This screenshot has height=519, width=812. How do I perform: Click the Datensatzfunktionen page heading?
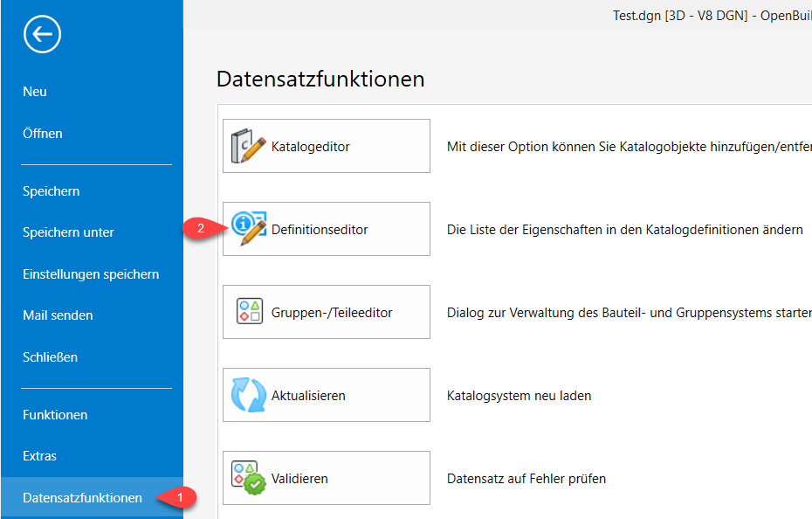(x=320, y=79)
